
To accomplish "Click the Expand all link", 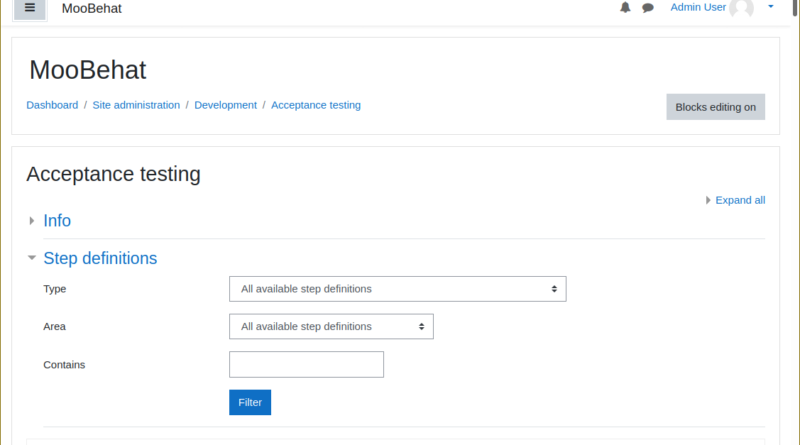I will point(740,200).
